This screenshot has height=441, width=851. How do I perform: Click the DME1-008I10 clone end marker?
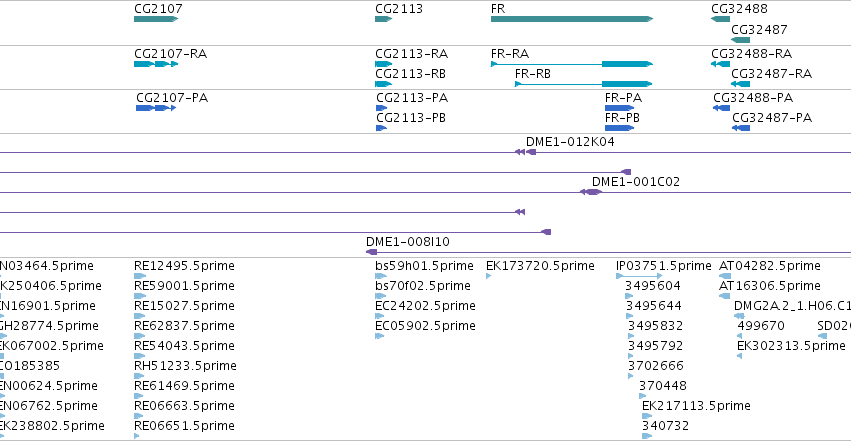click(x=371, y=252)
